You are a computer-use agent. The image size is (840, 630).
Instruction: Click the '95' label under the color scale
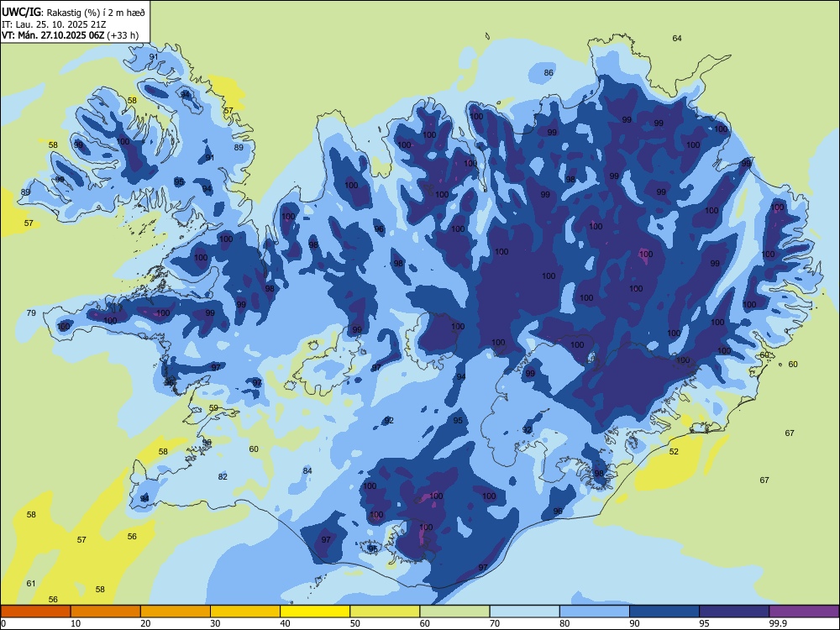(705, 623)
